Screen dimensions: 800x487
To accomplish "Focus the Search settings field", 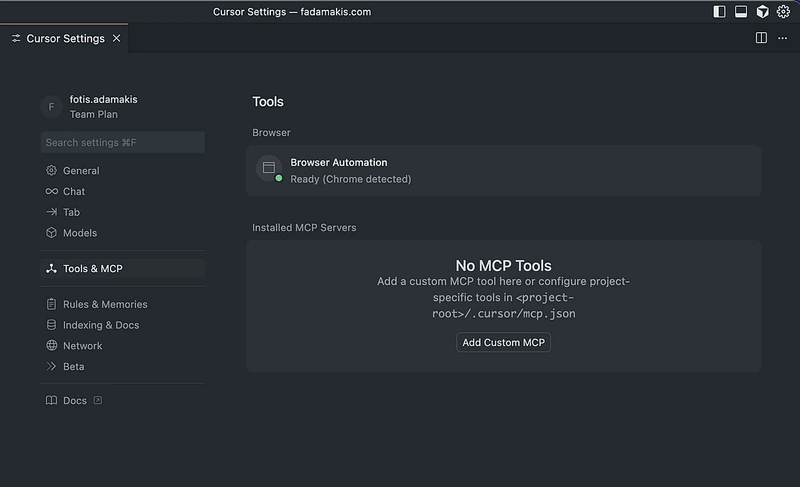I will pyautogui.click(x=122, y=142).
